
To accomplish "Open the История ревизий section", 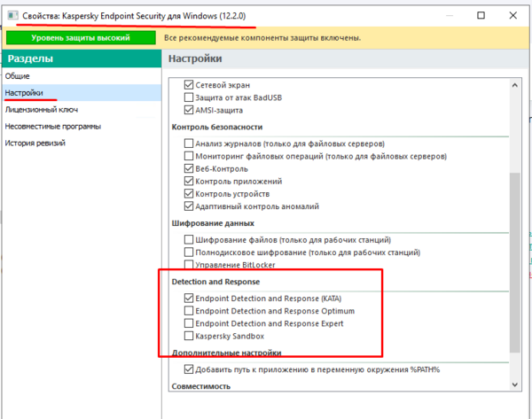I will (x=35, y=143).
